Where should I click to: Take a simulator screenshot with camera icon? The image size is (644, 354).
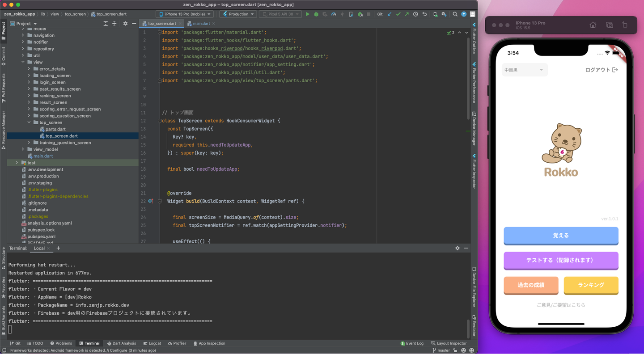[x=609, y=25]
